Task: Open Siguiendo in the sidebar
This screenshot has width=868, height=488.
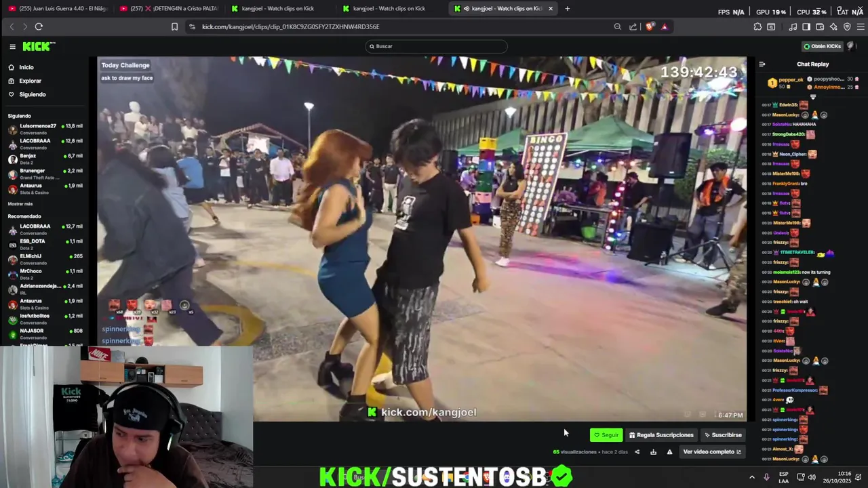Action: click(32, 94)
